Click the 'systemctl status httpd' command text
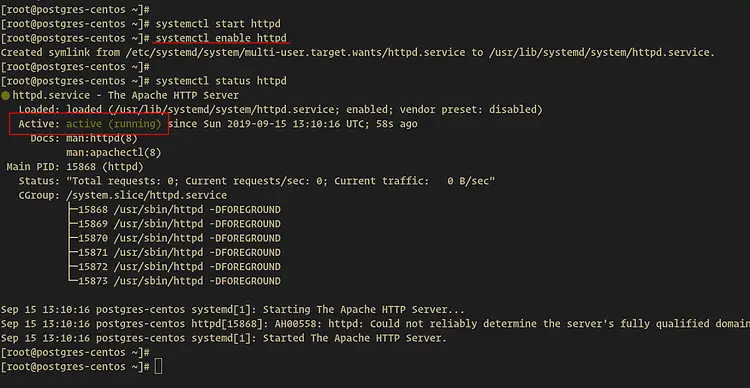Viewport: 750px width, 388px height. (x=221, y=81)
